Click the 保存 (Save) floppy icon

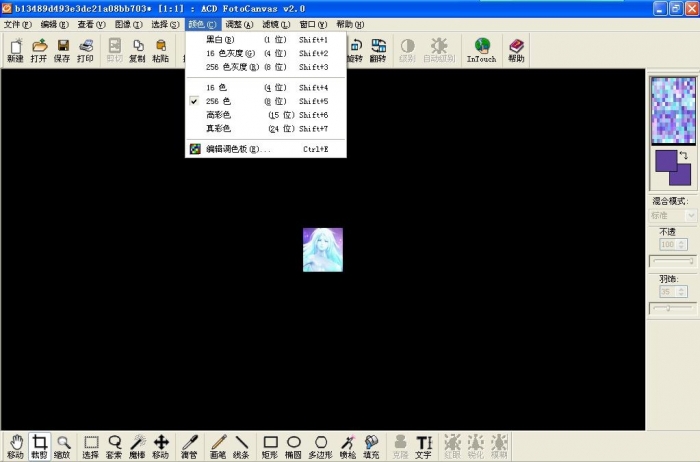click(x=62, y=50)
